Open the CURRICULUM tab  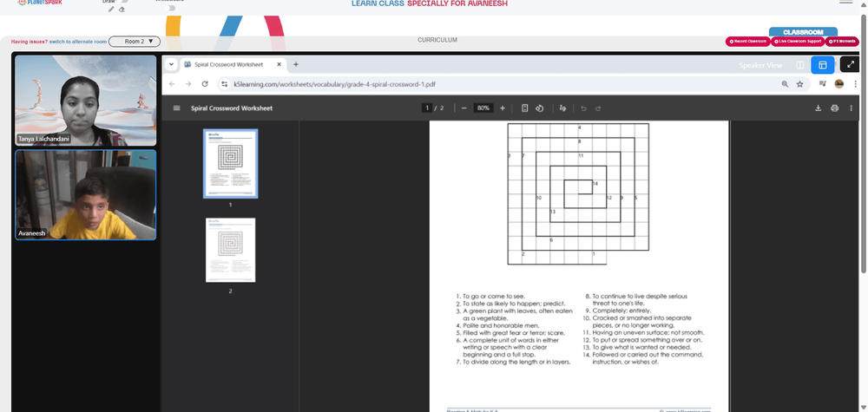[x=437, y=40]
